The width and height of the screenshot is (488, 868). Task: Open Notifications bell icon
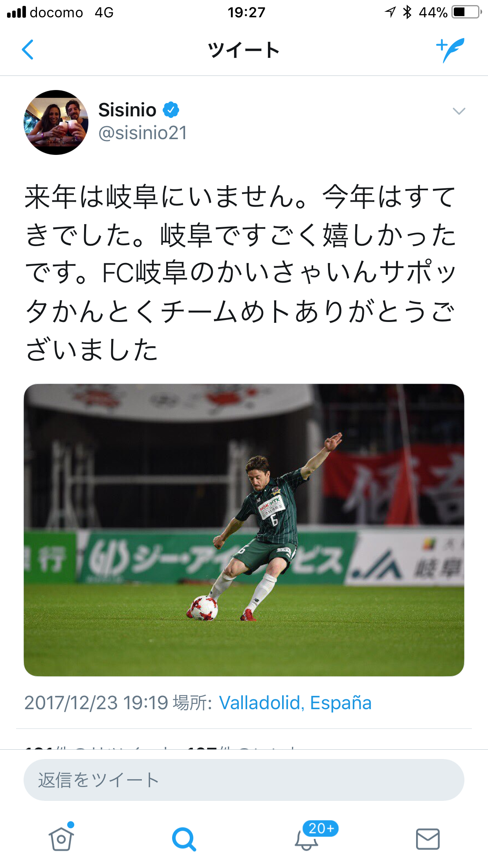(x=306, y=840)
